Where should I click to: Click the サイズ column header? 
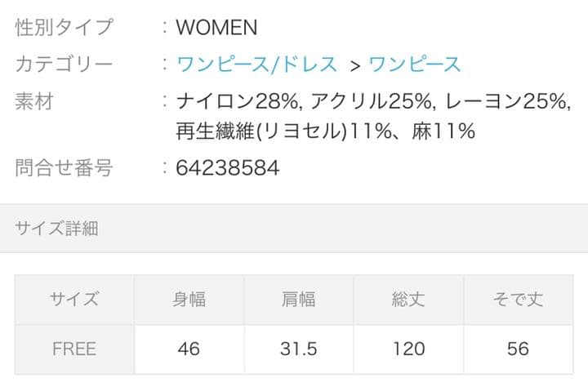coord(74,300)
